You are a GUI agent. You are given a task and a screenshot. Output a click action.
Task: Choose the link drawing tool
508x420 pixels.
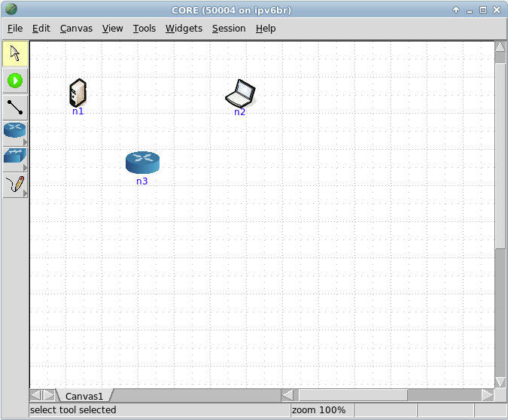tap(15, 106)
